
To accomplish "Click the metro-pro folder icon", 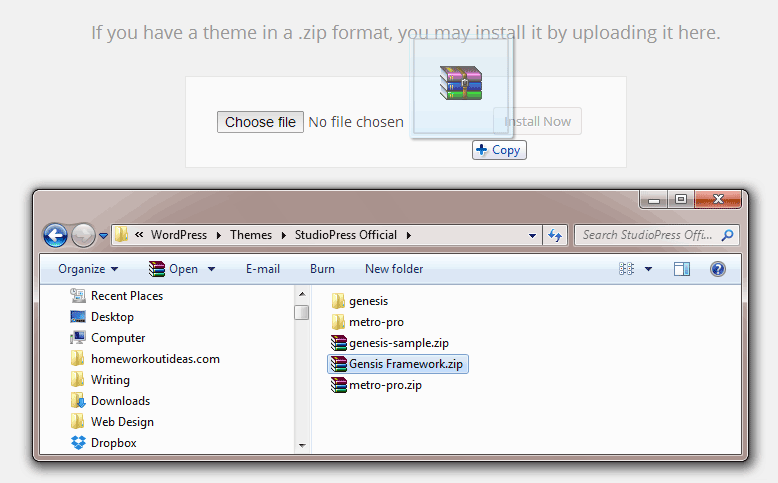I will click(338, 322).
